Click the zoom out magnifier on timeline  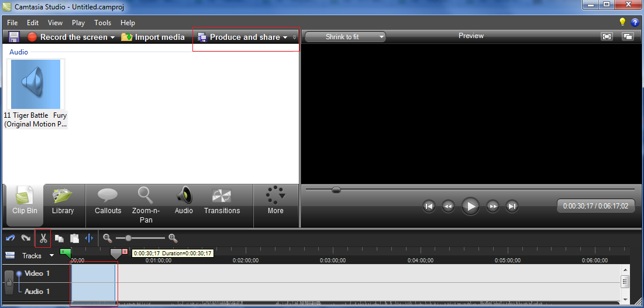(108, 238)
